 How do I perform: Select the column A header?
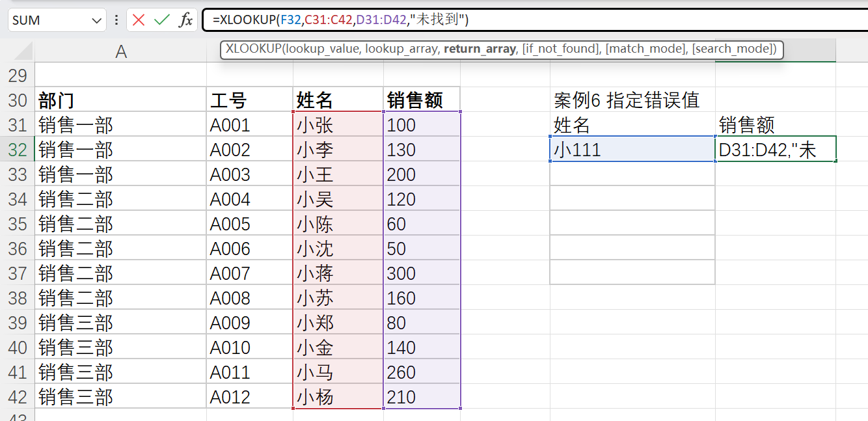click(121, 49)
